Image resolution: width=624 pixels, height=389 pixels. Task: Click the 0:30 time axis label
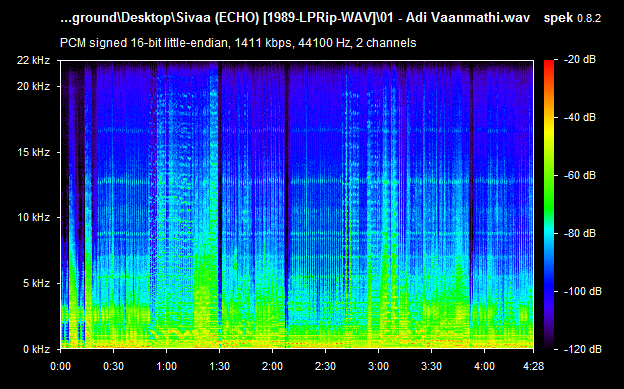click(x=113, y=366)
